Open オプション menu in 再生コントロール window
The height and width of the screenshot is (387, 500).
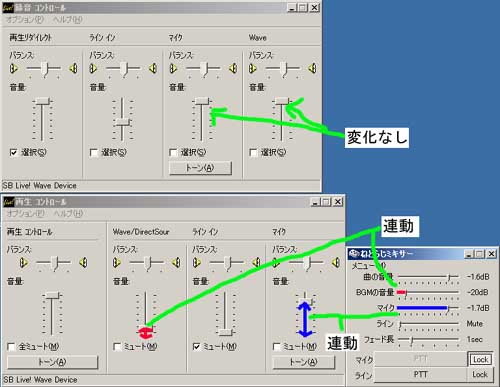(x=26, y=213)
